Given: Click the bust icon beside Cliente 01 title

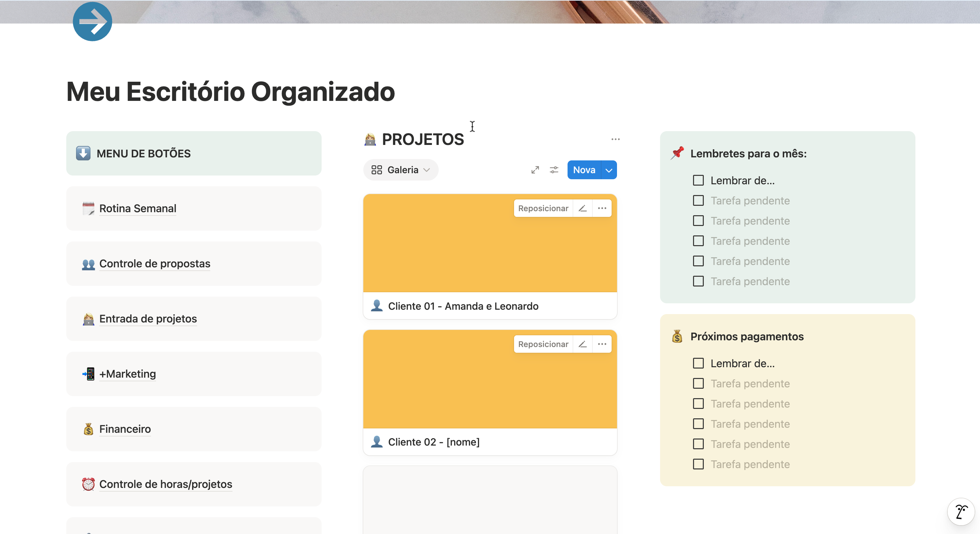Looking at the screenshot, I should (x=377, y=306).
